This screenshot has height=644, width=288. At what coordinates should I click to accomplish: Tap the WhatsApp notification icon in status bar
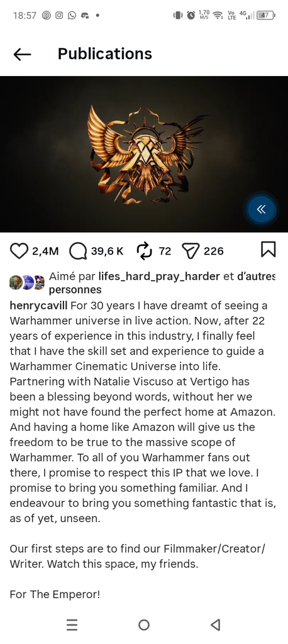[x=72, y=15]
